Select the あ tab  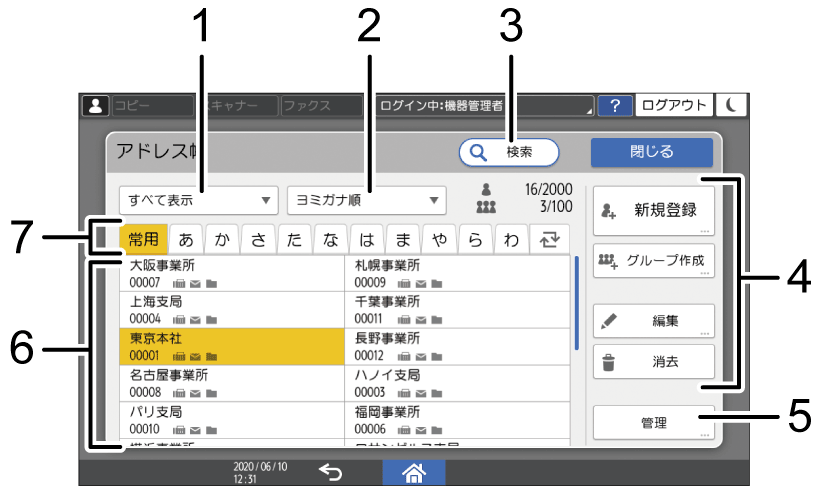186,239
